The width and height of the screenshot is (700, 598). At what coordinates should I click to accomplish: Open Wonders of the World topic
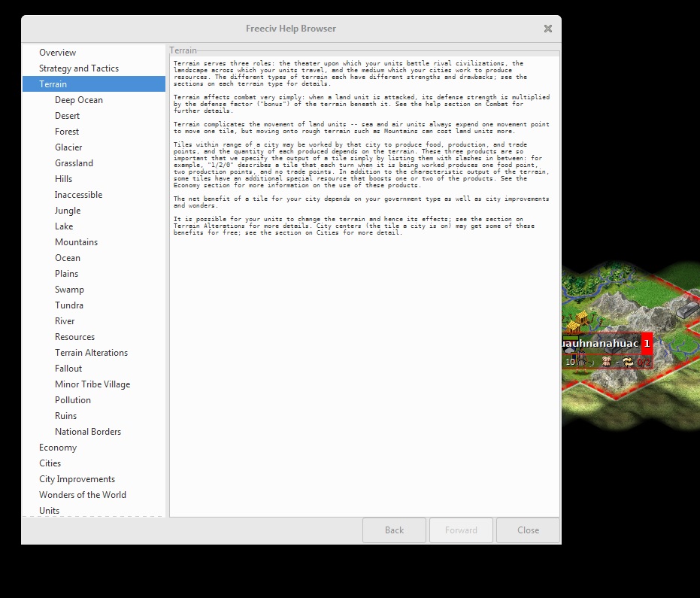click(83, 495)
